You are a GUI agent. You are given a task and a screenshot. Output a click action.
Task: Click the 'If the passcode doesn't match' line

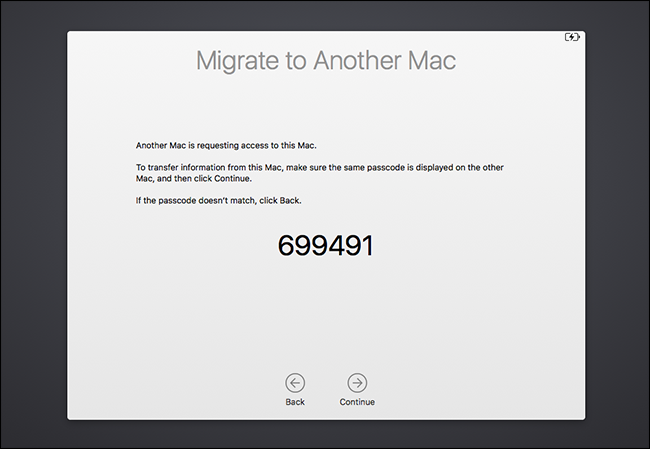pyautogui.click(x=218, y=201)
